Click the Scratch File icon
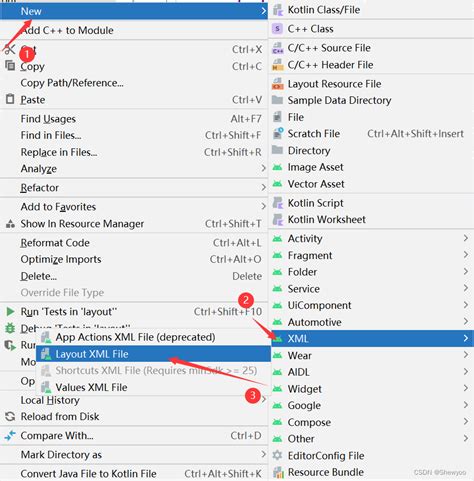This screenshot has height=481, width=474. click(278, 133)
